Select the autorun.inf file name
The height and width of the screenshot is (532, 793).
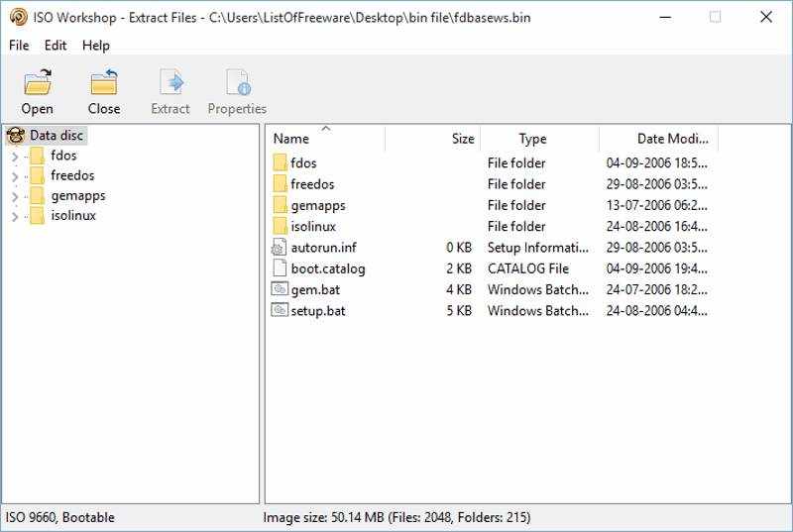tap(324, 248)
